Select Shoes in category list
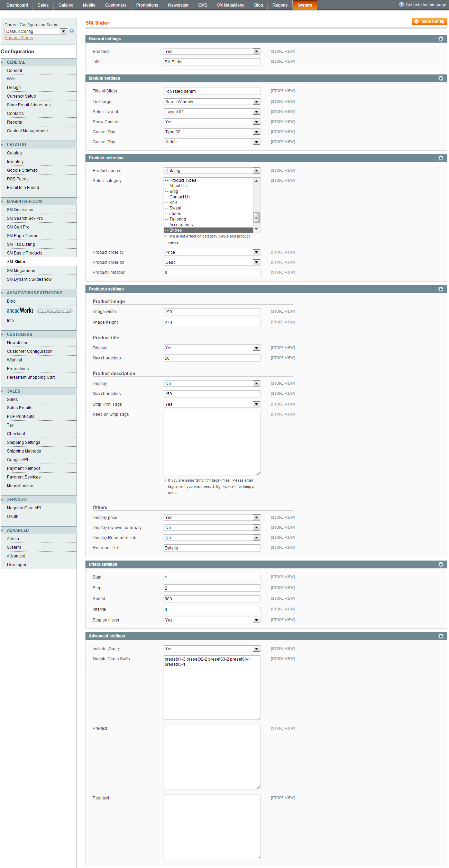 [208, 230]
